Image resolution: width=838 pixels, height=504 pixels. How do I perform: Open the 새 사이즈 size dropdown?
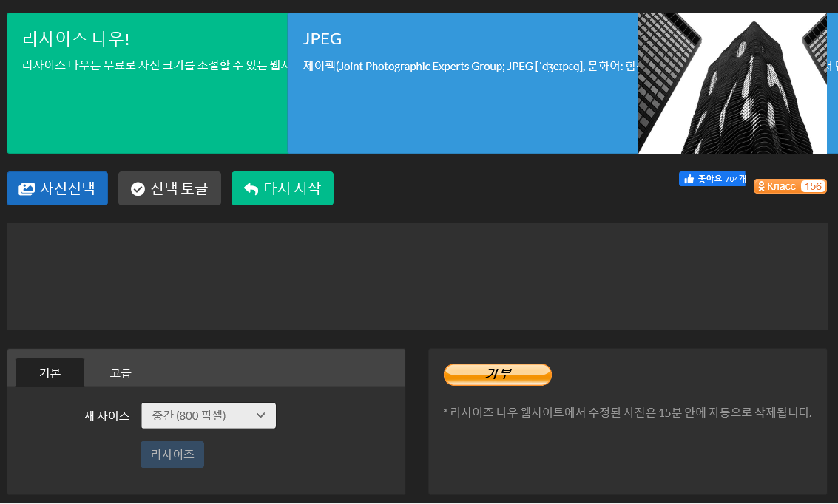click(x=209, y=415)
